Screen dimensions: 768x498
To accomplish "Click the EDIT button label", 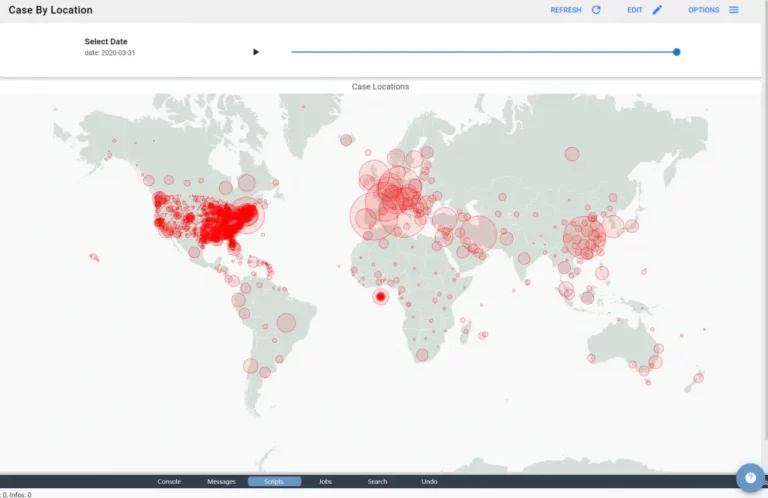I will coord(635,10).
